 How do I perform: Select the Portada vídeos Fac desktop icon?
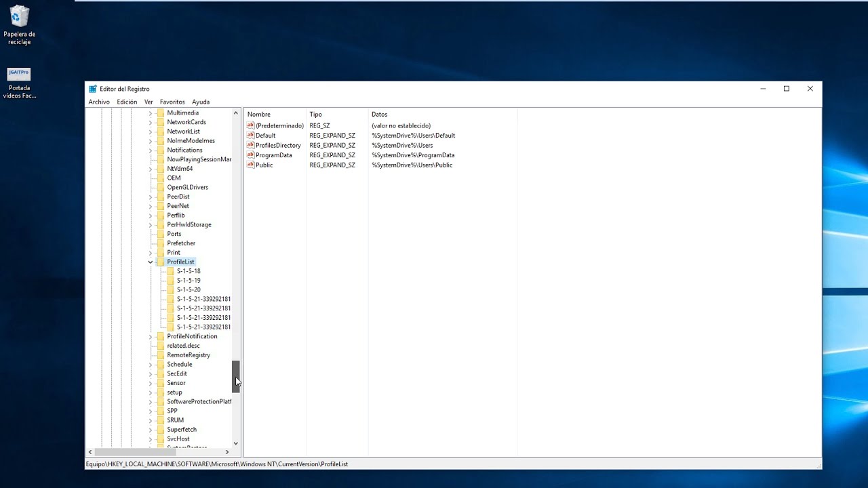pos(19,83)
